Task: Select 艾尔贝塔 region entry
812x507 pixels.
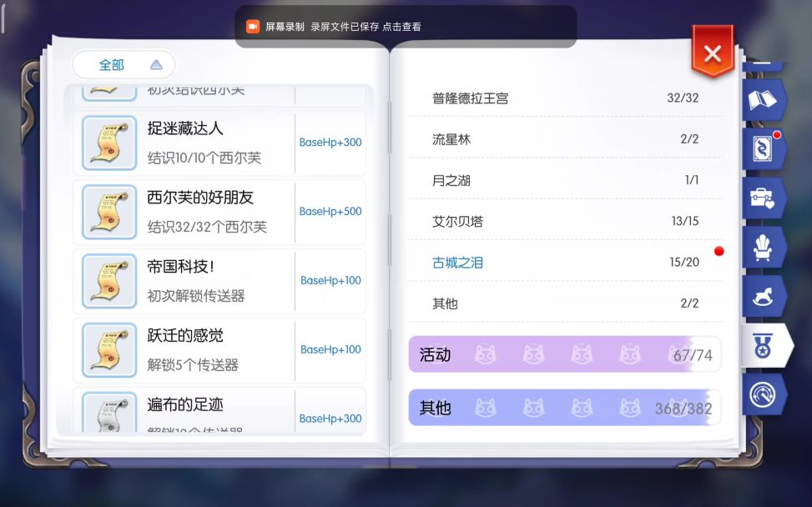Action: click(x=457, y=222)
